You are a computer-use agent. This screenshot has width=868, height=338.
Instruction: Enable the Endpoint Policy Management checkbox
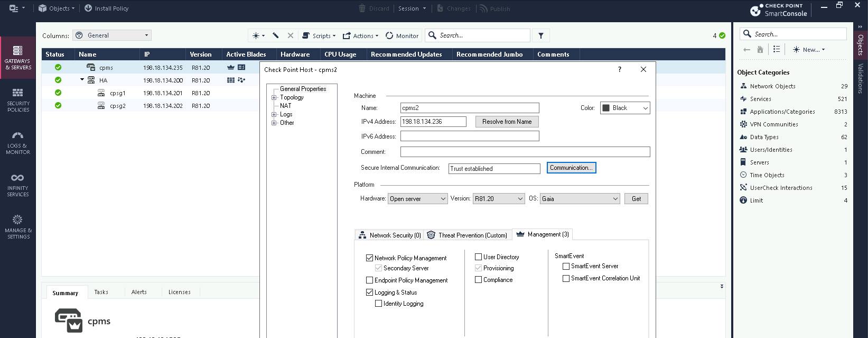click(369, 280)
